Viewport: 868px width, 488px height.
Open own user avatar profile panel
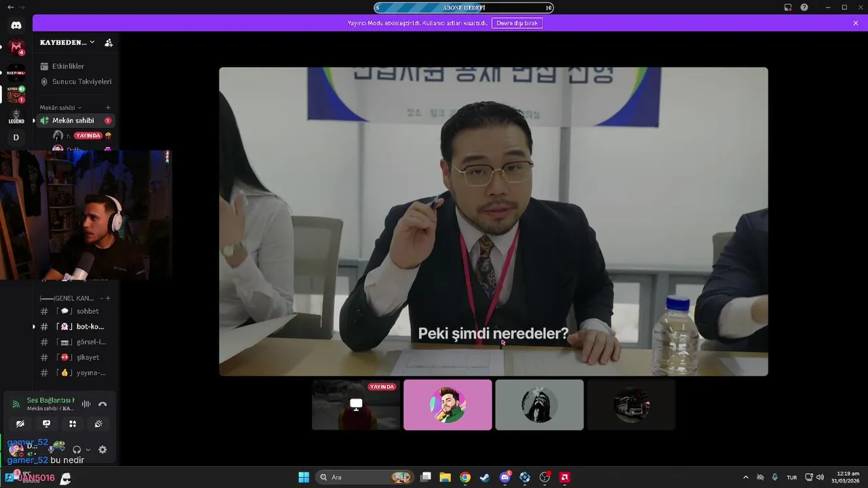point(16,449)
